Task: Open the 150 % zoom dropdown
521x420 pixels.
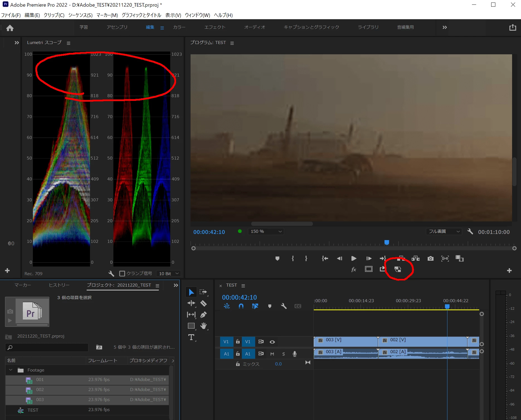Action: (266, 231)
